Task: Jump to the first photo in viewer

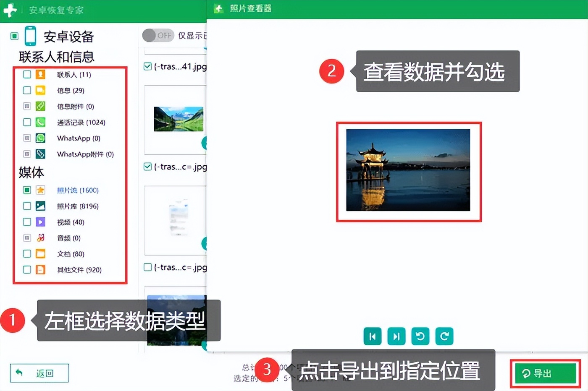Action: [372, 336]
